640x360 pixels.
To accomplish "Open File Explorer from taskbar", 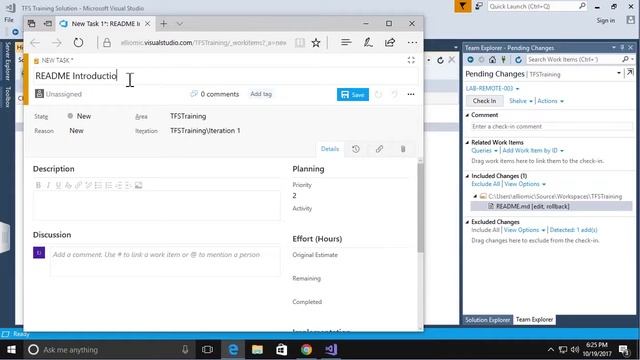I will tap(257, 349).
